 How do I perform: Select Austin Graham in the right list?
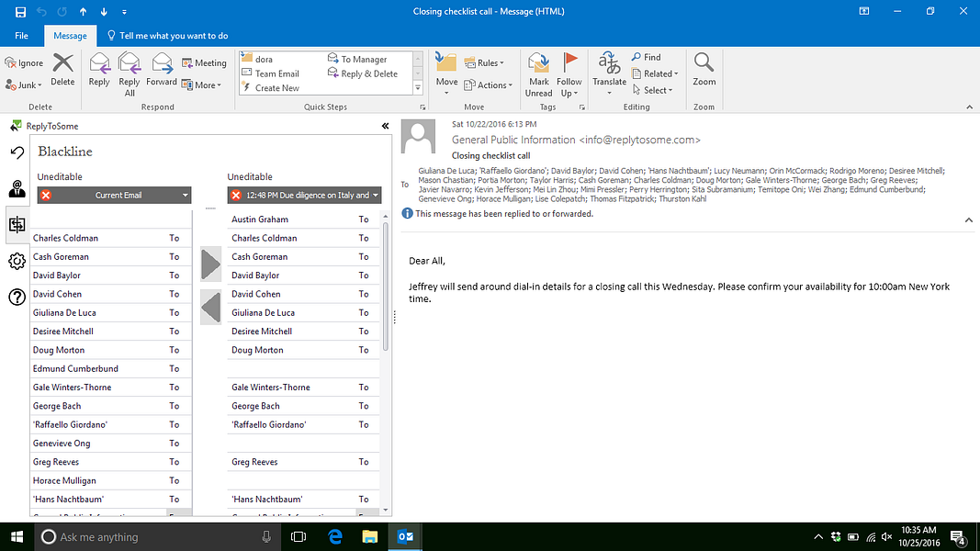303,219
